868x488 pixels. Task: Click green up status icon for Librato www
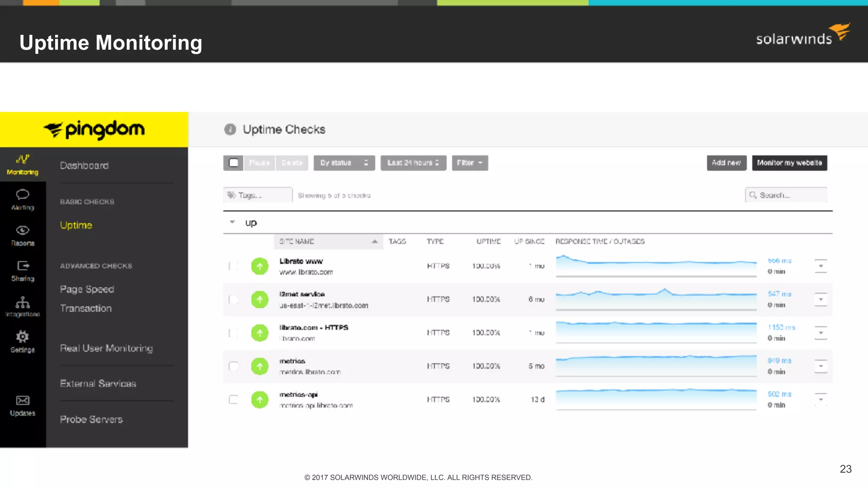(x=260, y=266)
